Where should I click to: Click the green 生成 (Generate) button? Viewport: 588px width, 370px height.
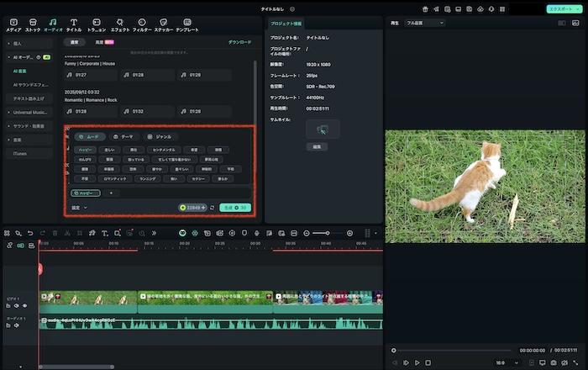[235, 207]
